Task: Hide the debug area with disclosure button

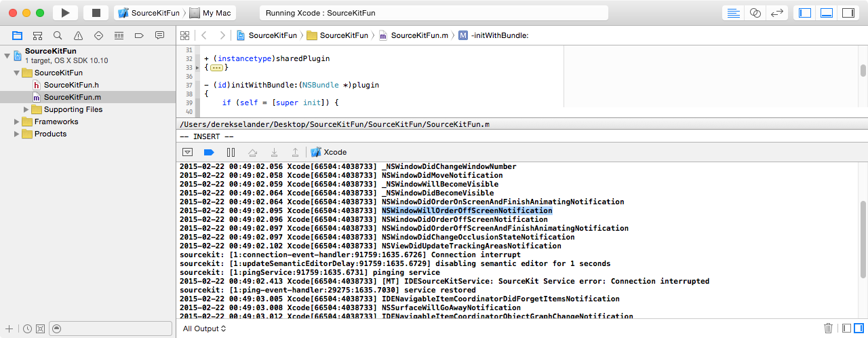Action: coord(188,152)
